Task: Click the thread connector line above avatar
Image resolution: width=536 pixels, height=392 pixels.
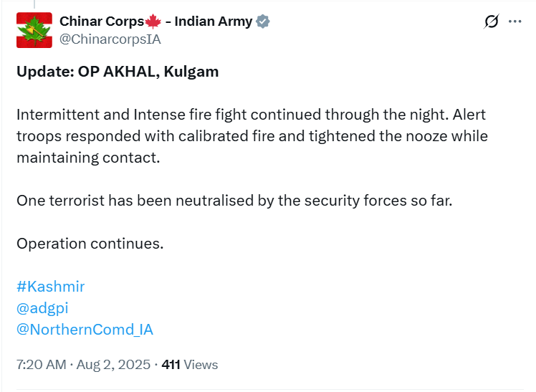Action: coord(34,4)
